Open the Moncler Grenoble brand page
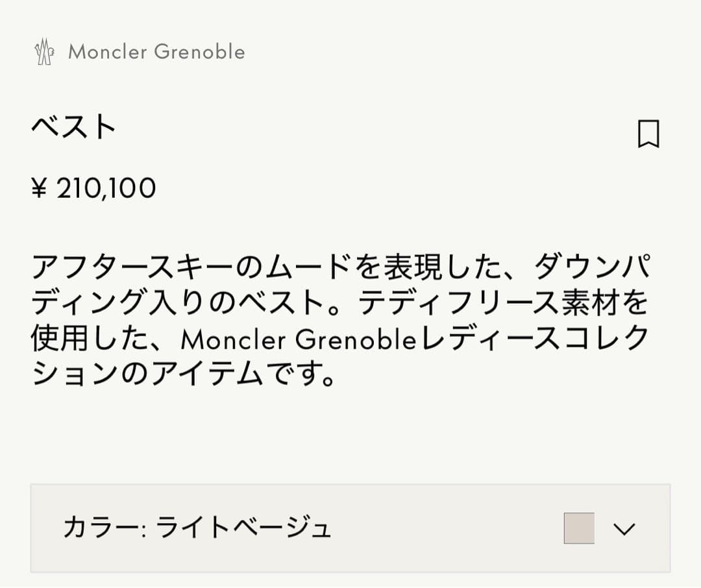Screen dimensions: 701x588 (158, 52)
